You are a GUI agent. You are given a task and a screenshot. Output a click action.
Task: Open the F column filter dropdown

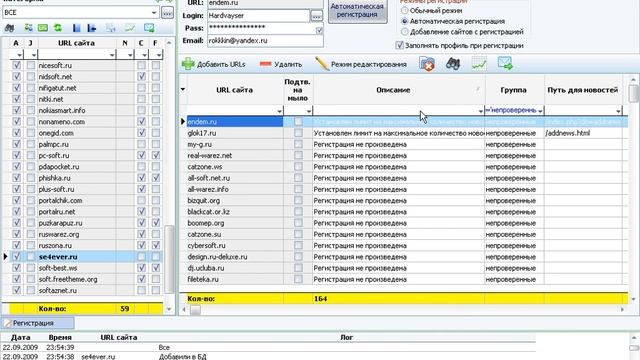coord(159,55)
